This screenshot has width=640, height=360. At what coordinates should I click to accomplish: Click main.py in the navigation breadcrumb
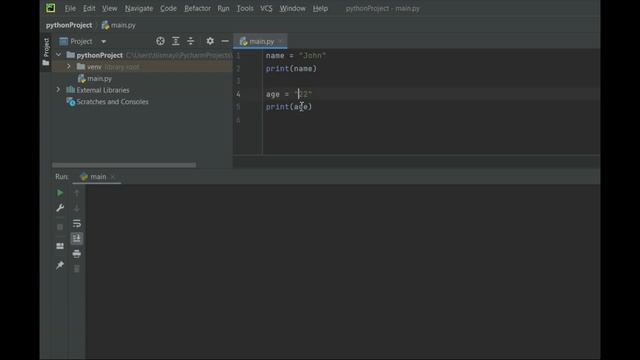pyautogui.click(x=119, y=25)
